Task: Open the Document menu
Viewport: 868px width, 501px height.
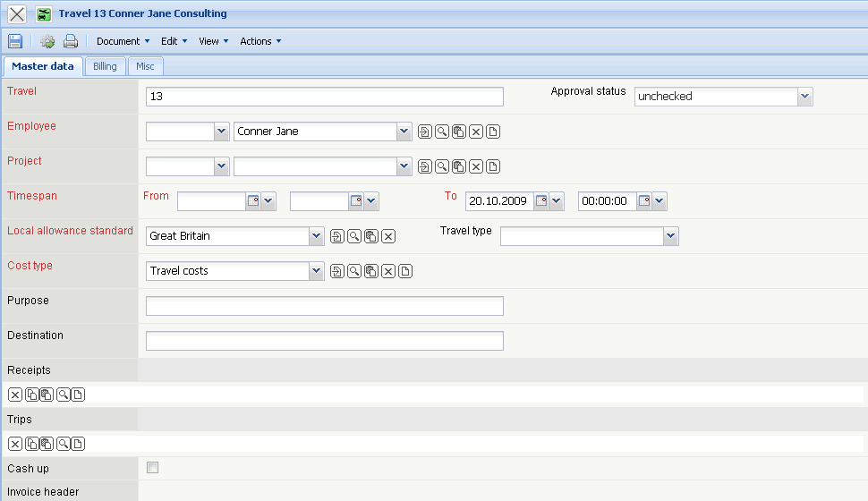Action: pos(123,41)
